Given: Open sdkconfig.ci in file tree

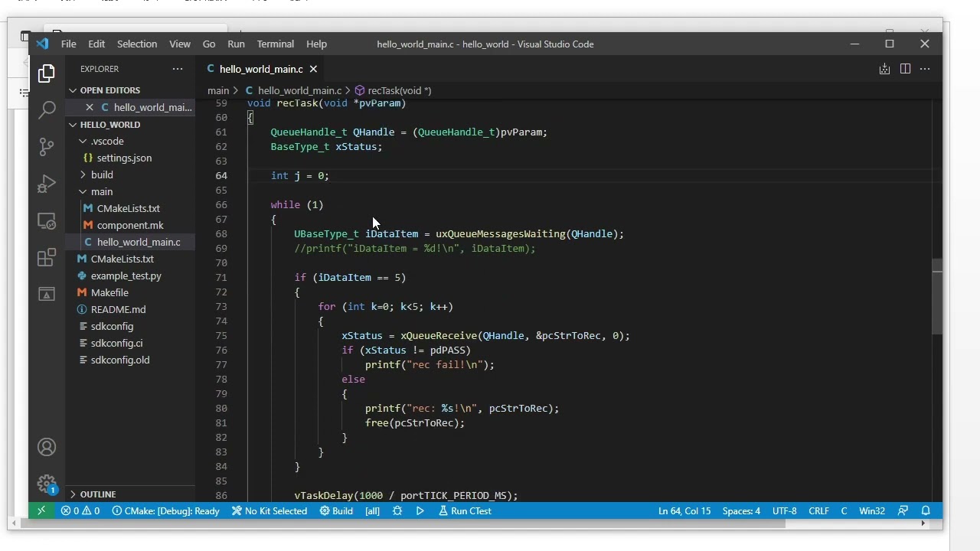Looking at the screenshot, I should 116,343.
